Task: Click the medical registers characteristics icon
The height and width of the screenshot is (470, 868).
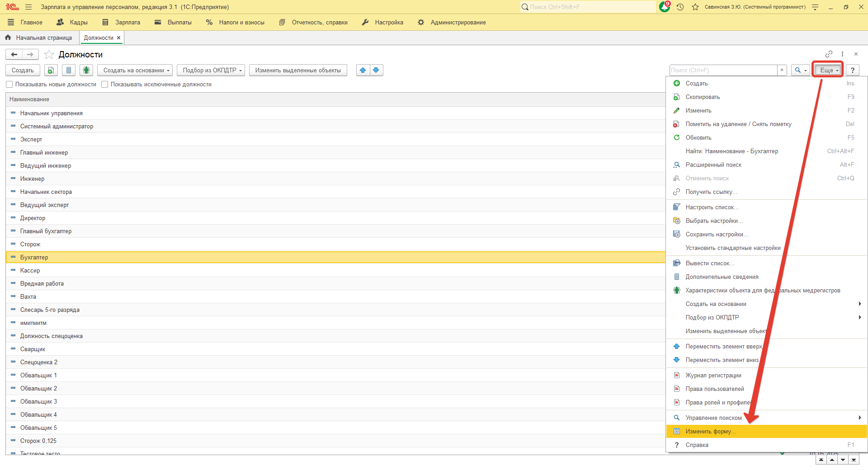Action: pos(86,70)
